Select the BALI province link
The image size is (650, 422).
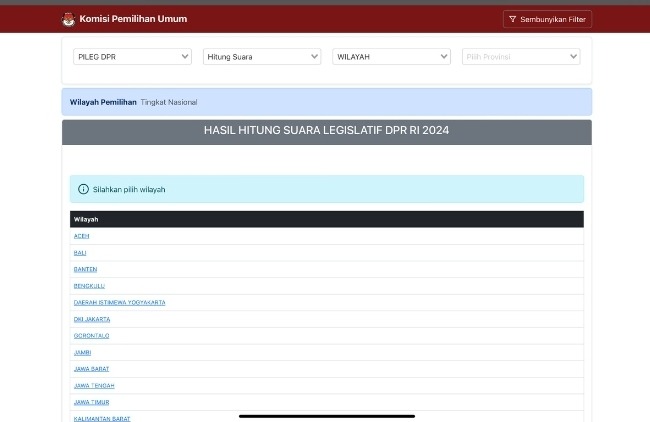point(80,253)
